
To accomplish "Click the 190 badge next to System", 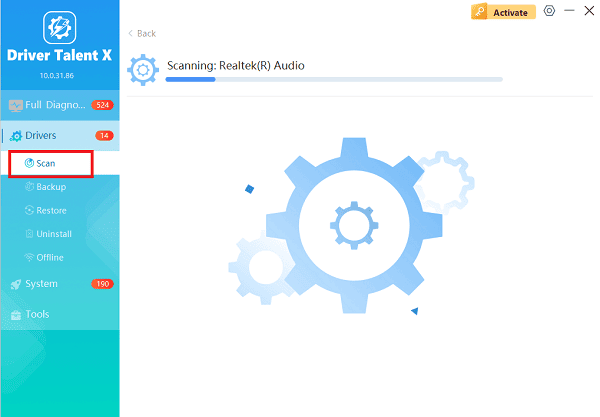I will 102,284.
